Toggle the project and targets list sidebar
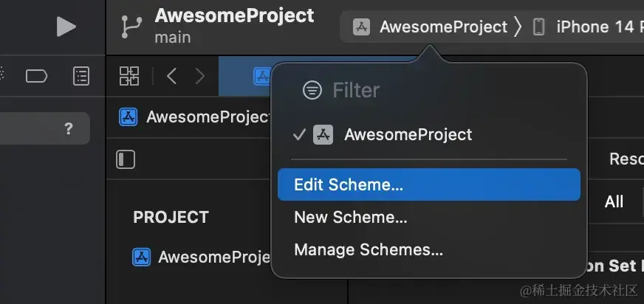 pyautogui.click(x=126, y=159)
